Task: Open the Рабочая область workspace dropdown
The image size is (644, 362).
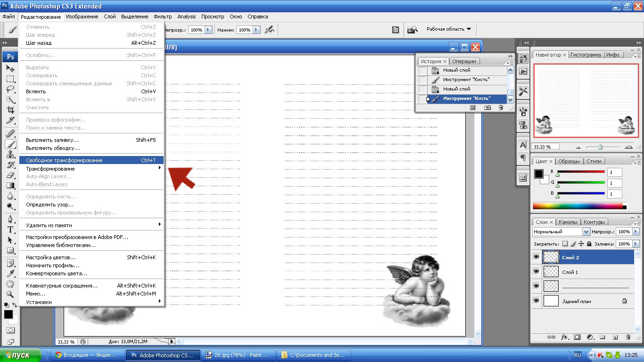Action: tap(449, 29)
